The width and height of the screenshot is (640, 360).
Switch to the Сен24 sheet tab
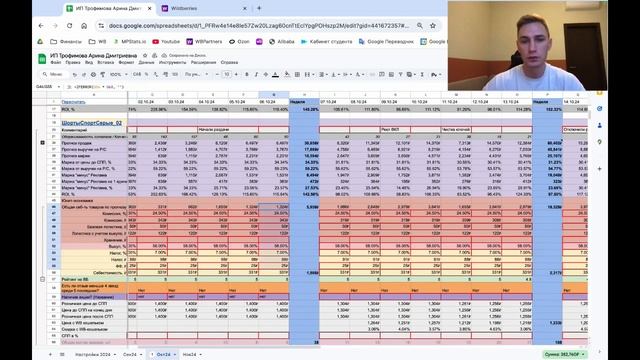point(129,354)
